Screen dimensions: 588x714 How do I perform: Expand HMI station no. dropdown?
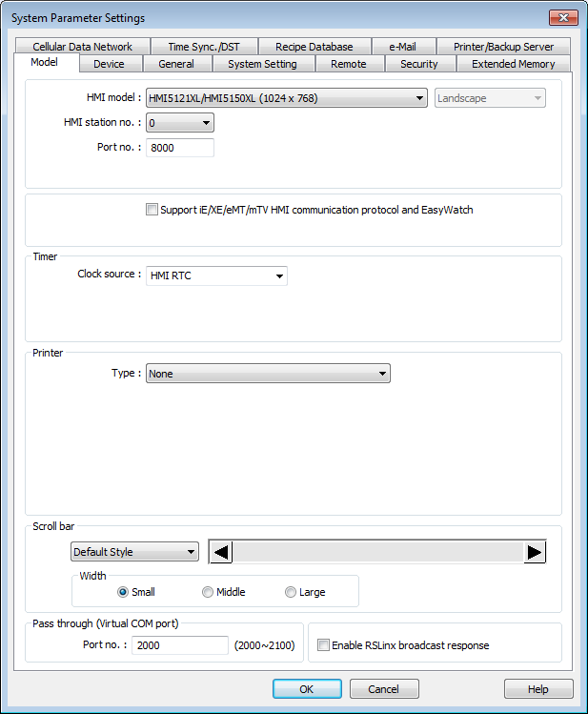click(x=180, y=122)
